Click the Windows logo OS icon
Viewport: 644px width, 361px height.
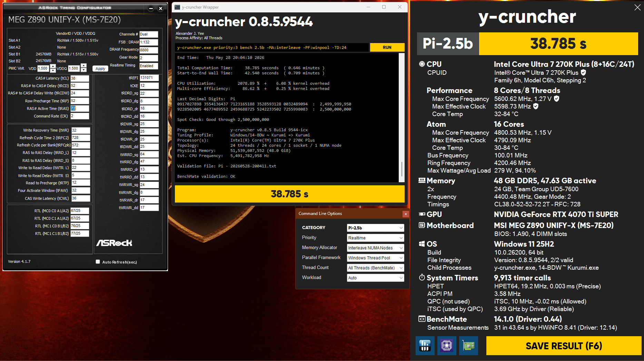[422, 244]
